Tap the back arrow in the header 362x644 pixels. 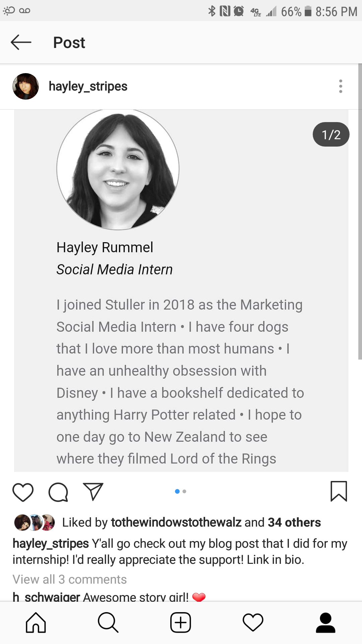(x=21, y=43)
